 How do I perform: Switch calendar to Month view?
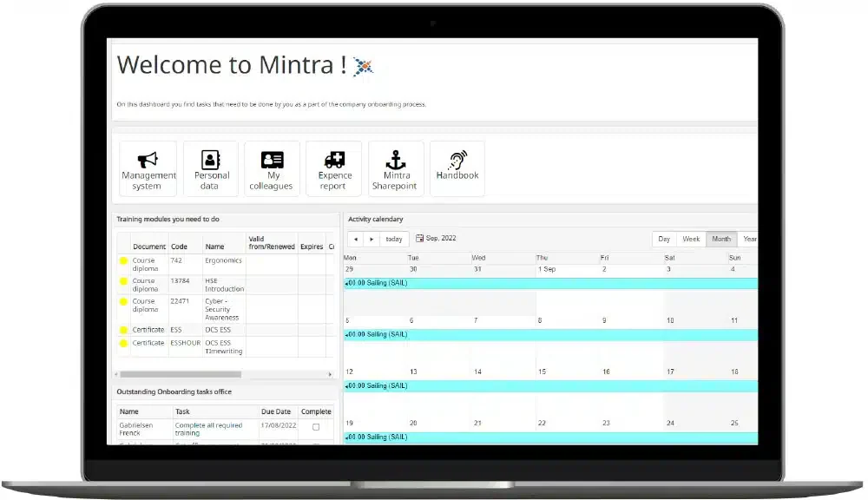721,239
